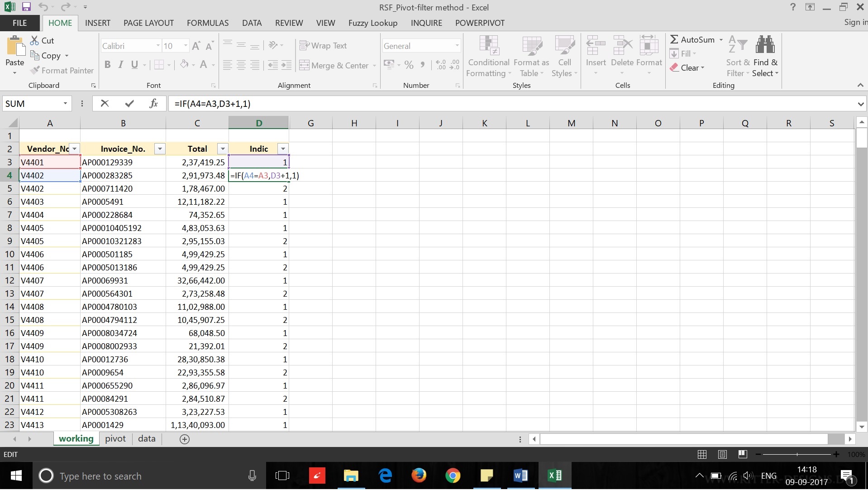Viewport: 868px width, 490px height.
Task: Open Sort & Filter options
Action: [738, 56]
